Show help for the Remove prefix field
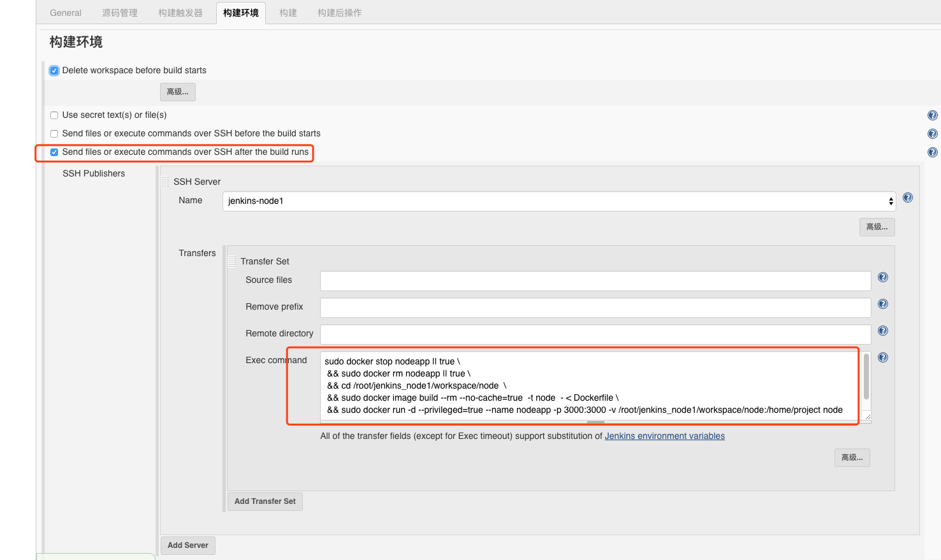This screenshot has height=560, width=941. [x=883, y=304]
